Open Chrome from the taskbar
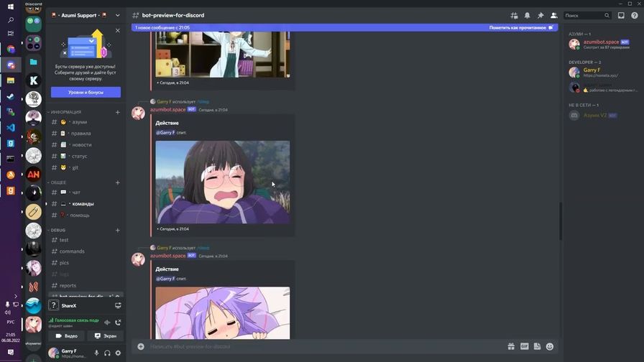 pos(11,50)
